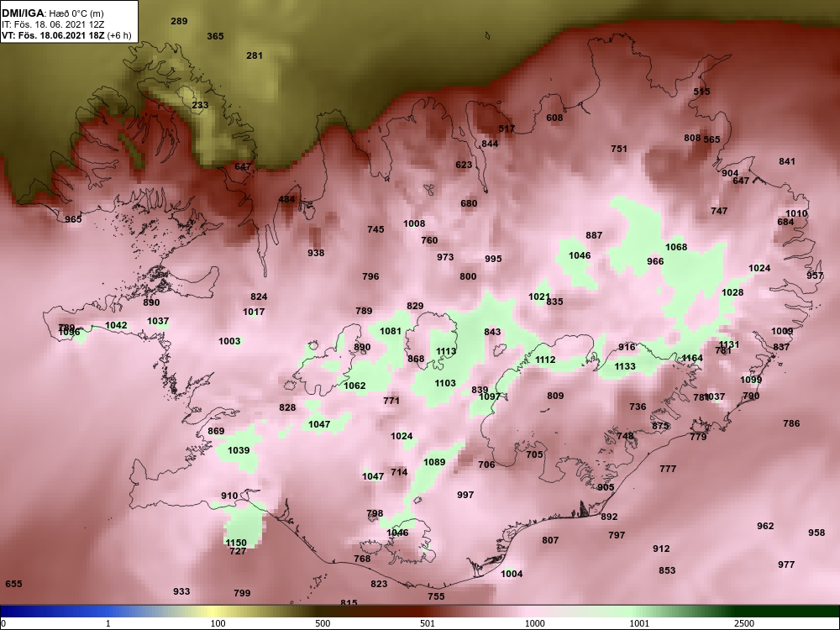Click the map value 997
Screen dimensions: 840x630
click(x=465, y=495)
